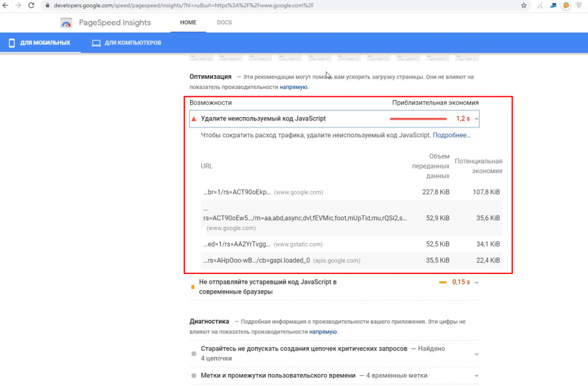Follow the «напрямую» link under Оптимизация
Viewport: 588px width, 387px height.
coord(293,86)
